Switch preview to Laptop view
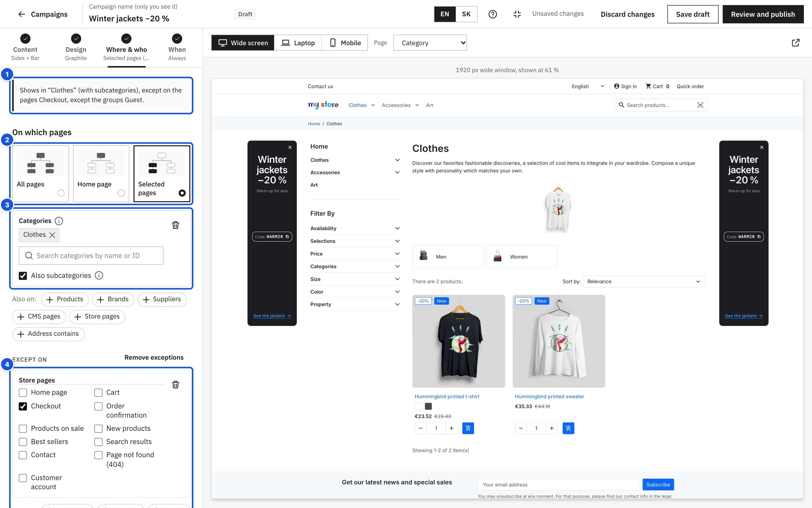This screenshot has height=508, width=812. tap(298, 43)
